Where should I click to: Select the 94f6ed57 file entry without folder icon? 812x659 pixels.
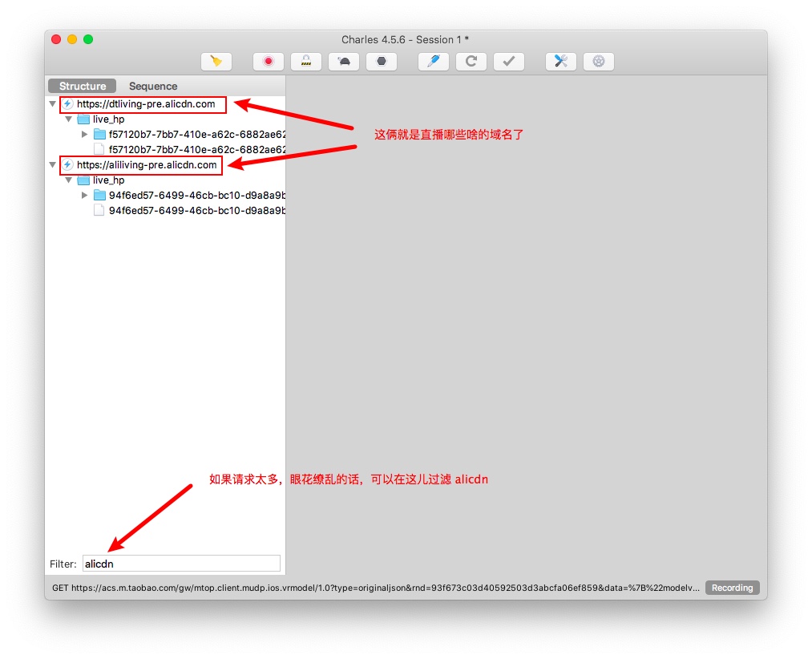click(196, 211)
